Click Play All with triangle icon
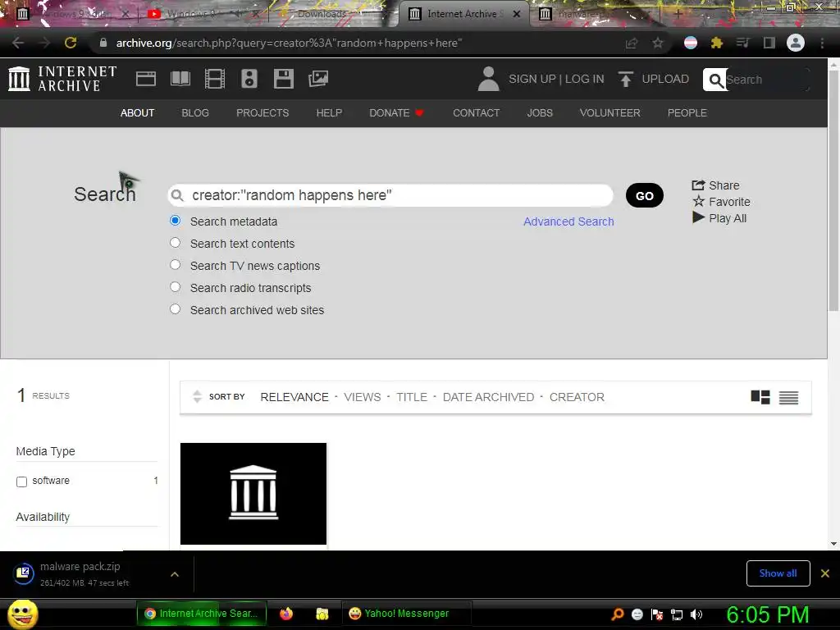Image resolution: width=840 pixels, height=630 pixels. 719,218
